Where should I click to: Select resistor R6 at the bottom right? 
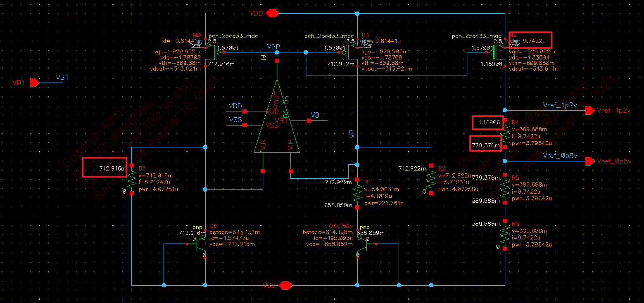coord(505,234)
